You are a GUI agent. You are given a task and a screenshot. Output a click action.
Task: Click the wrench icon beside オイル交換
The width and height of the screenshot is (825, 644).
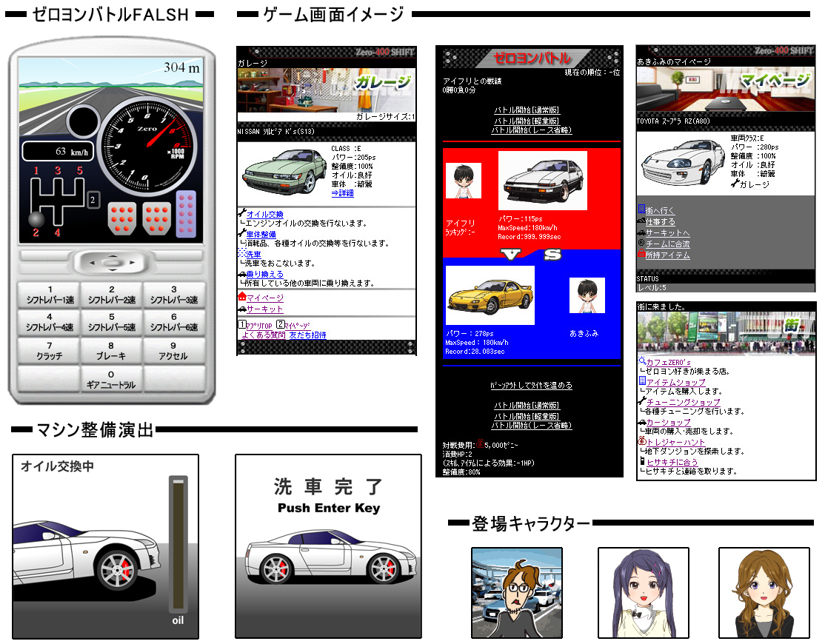241,213
